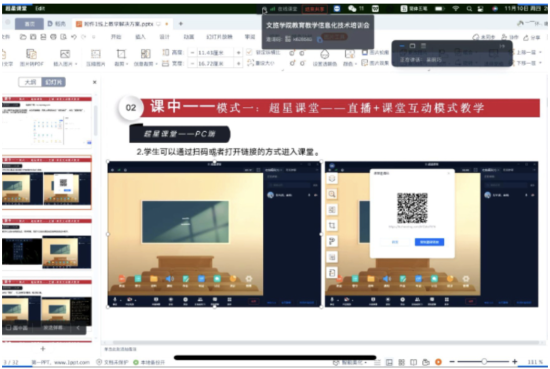Click the beautify icon in status bar
Image resolution: width=550 pixels, height=369 pixels.
pyautogui.click(x=336, y=362)
